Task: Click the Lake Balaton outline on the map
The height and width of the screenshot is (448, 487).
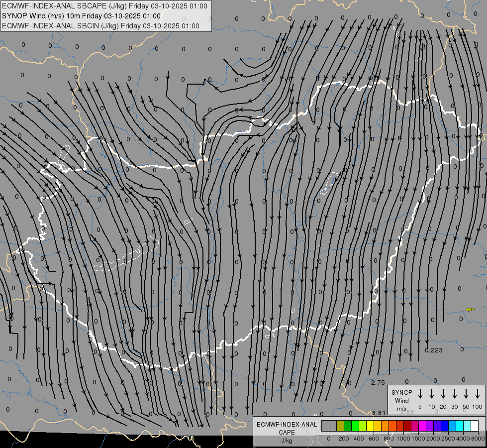Action: pyautogui.click(x=127, y=256)
